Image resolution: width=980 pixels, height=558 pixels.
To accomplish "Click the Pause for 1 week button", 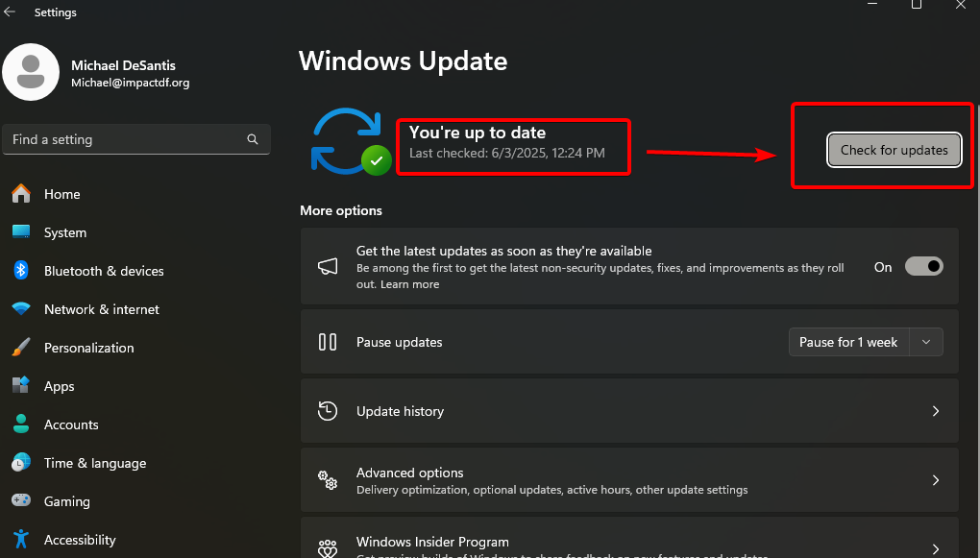I will [848, 342].
